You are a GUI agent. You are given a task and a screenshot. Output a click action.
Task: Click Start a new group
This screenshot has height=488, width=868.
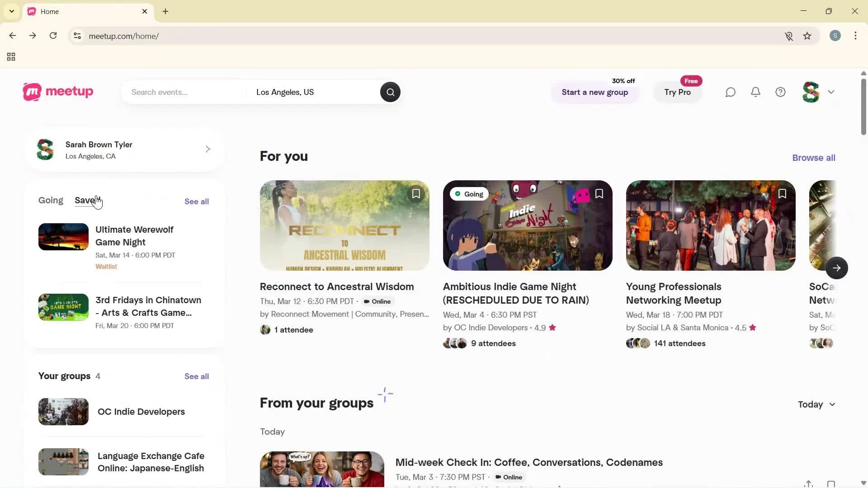pos(594,92)
